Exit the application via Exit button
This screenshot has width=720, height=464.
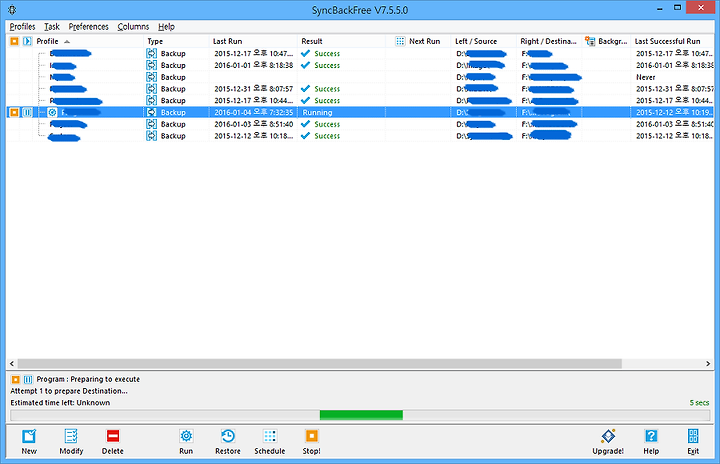pos(693,441)
